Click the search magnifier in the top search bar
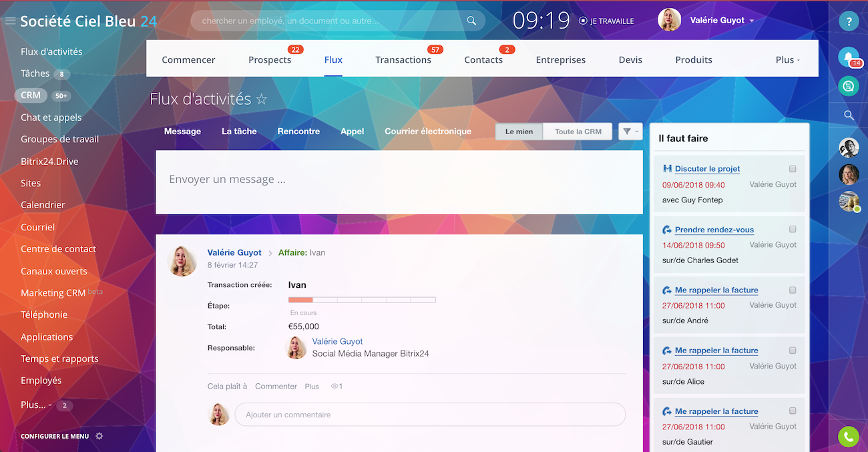 (x=471, y=21)
